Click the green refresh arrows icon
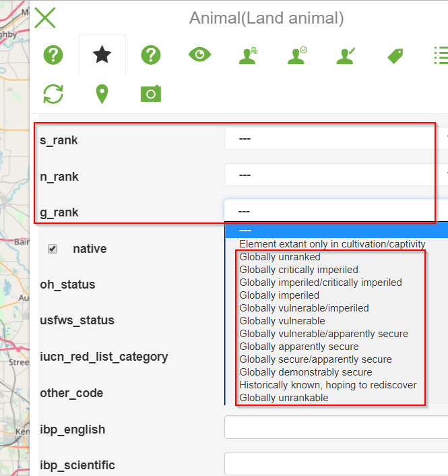 (x=53, y=94)
